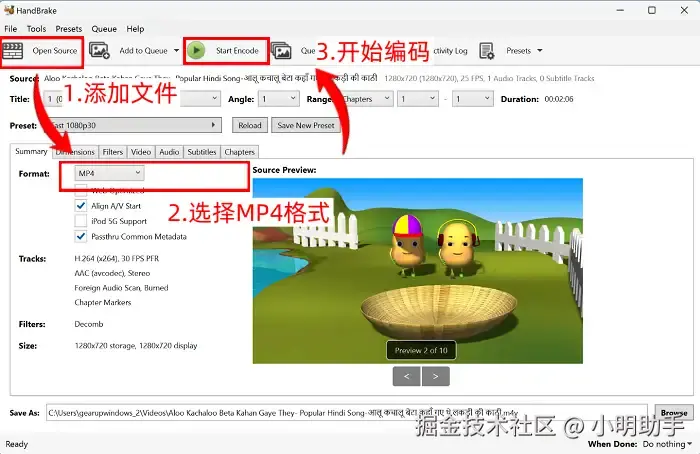Screen dimensions: 700x454
Task: Click the Decomb filter text
Action: (89, 324)
